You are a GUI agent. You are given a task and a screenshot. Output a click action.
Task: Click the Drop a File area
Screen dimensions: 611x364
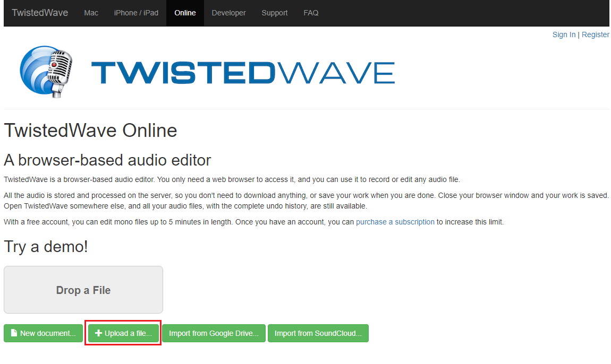pyautogui.click(x=83, y=290)
